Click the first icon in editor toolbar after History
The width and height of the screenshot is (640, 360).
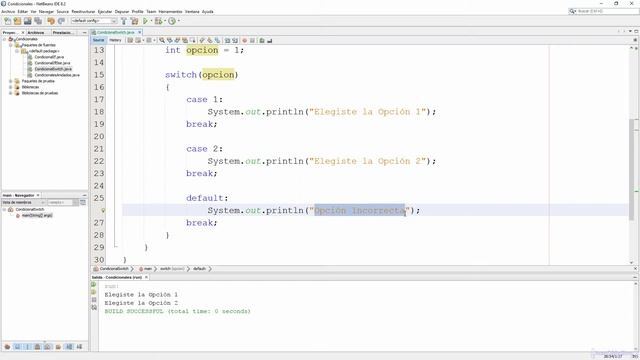(x=130, y=40)
